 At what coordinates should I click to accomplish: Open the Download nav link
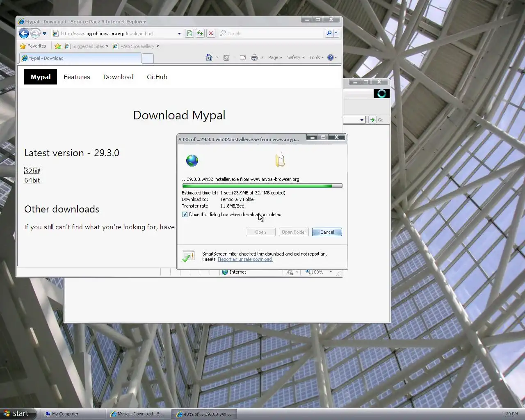pos(119,77)
